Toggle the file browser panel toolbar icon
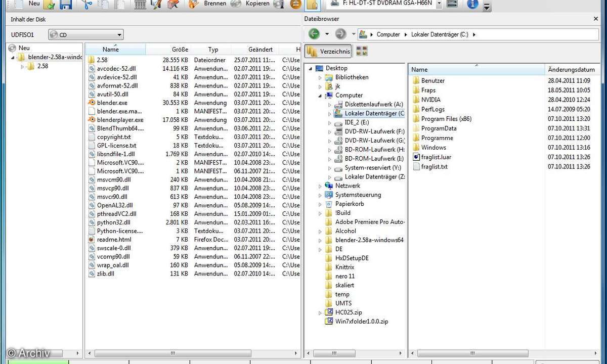The image size is (607, 364). (312, 5)
